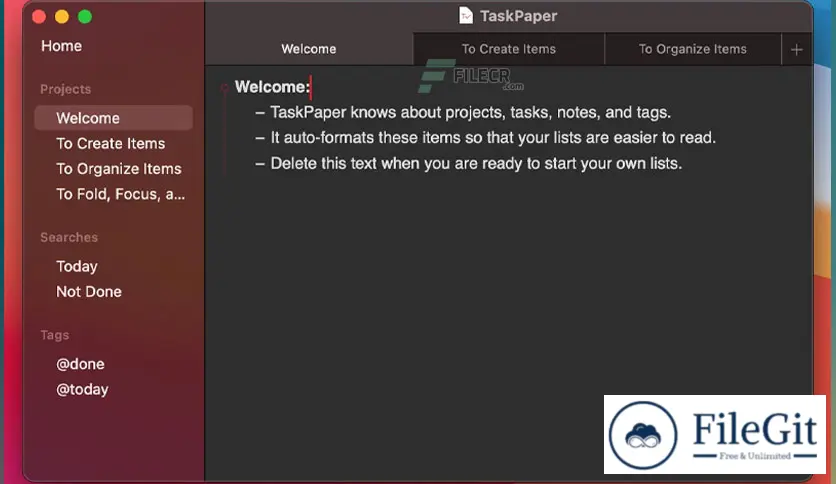Screen dimensions: 836x484
Task: Click the Searches section header
Action: (x=69, y=237)
